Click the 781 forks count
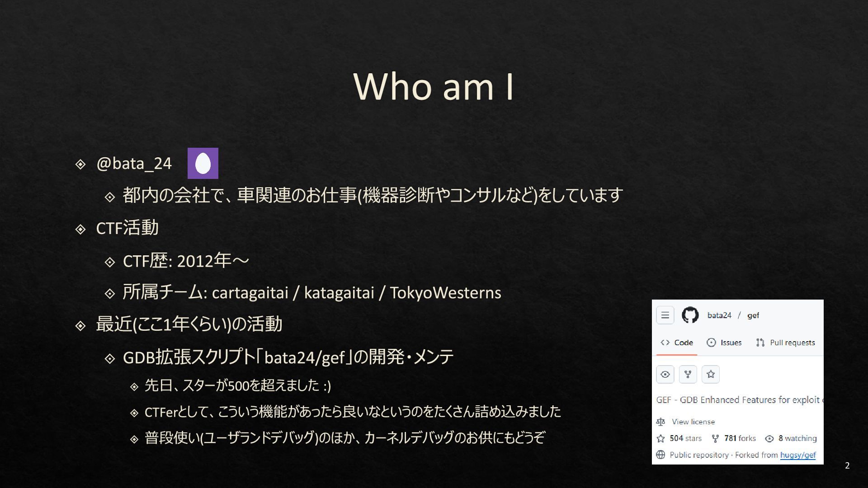 pyautogui.click(x=740, y=438)
